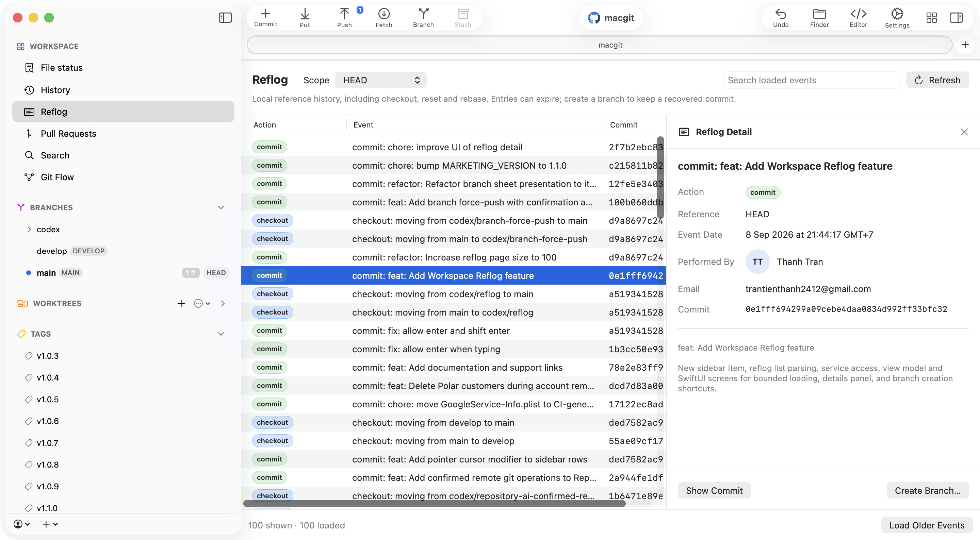Collapse the Tags section

pos(221,334)
